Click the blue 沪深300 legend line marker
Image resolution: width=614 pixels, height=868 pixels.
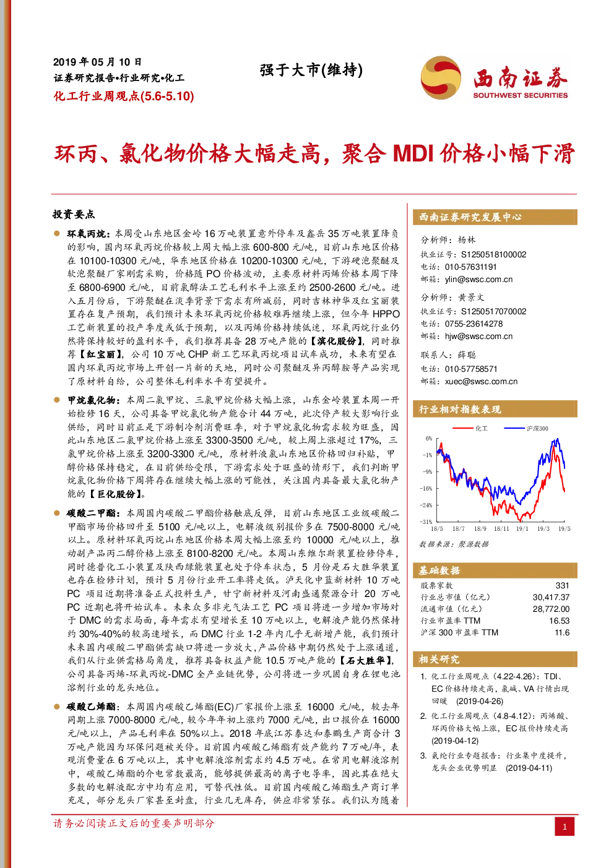click(514, 428)
